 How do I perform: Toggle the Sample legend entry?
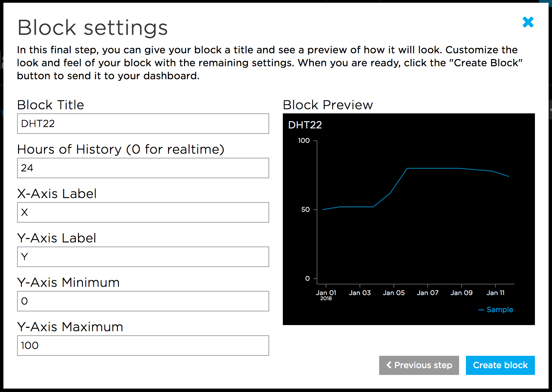[x=496, y=310]
